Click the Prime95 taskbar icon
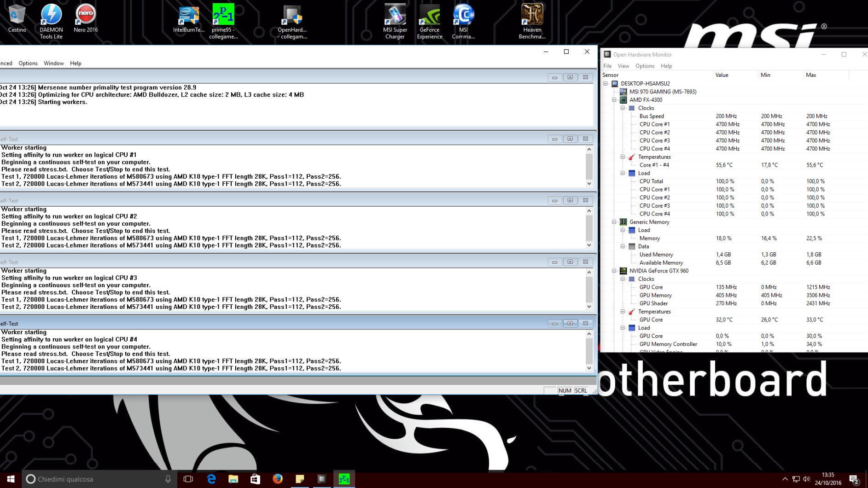 pos(344,479)
